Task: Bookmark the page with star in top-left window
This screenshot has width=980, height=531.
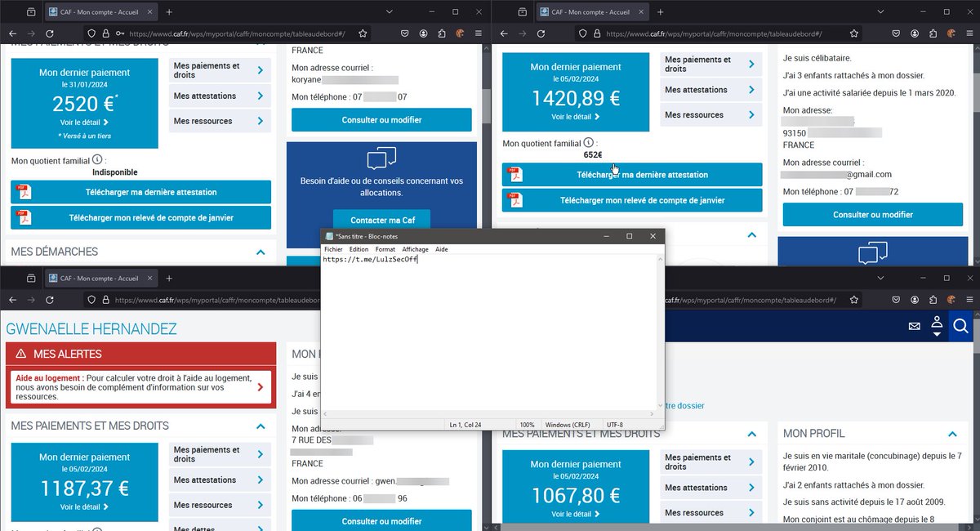Action: [x=363, y=33]
